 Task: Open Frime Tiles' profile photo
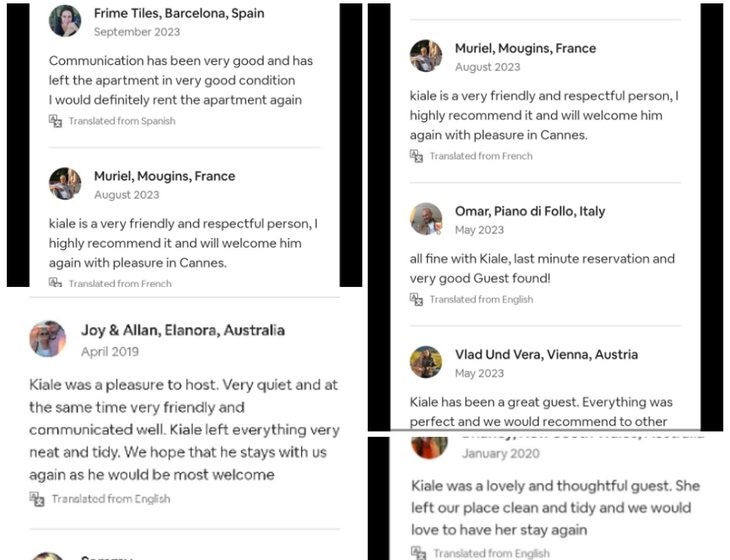click(65, 21)
